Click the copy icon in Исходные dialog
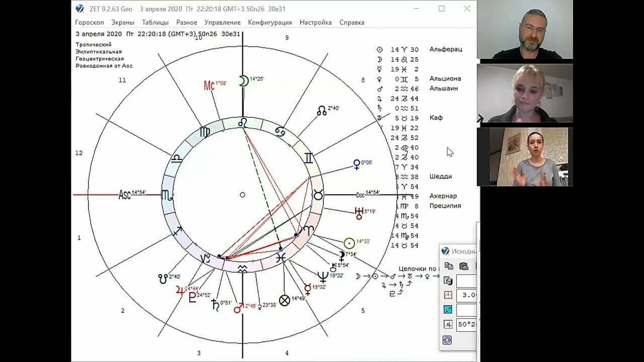The image size is (644, 362). (449, 266)
